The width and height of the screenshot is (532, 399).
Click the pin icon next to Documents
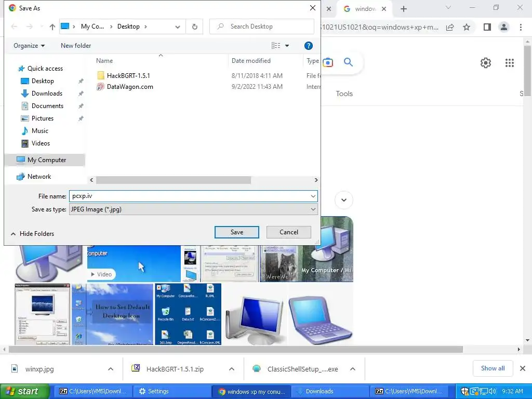pyautogui.click(x=81, y=106)
